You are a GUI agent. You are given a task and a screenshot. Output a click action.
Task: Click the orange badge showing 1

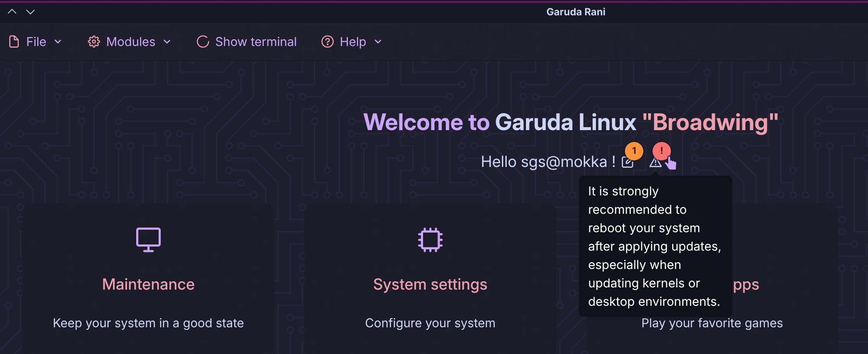pos(634,151)
